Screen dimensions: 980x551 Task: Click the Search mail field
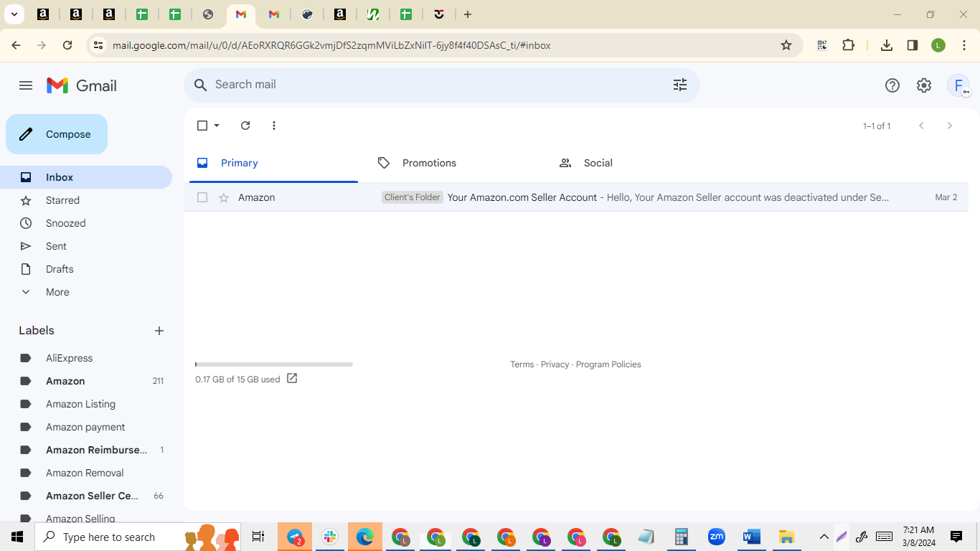[x=442, y=85]
